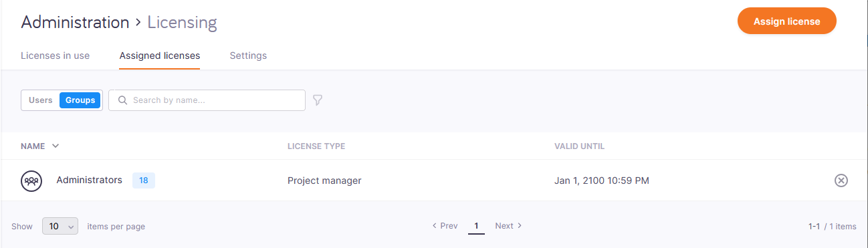The height and width of the screenshot is (248, 868).
Task: Open the Administrators group row
Action: point(434,180)
